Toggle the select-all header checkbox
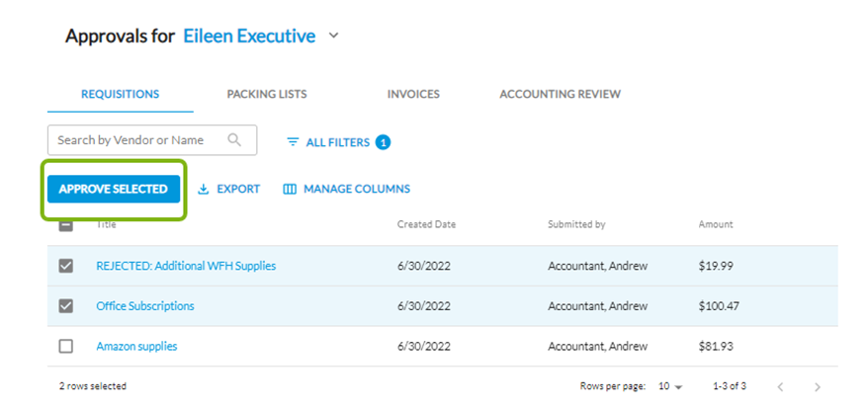 point(66,225)
